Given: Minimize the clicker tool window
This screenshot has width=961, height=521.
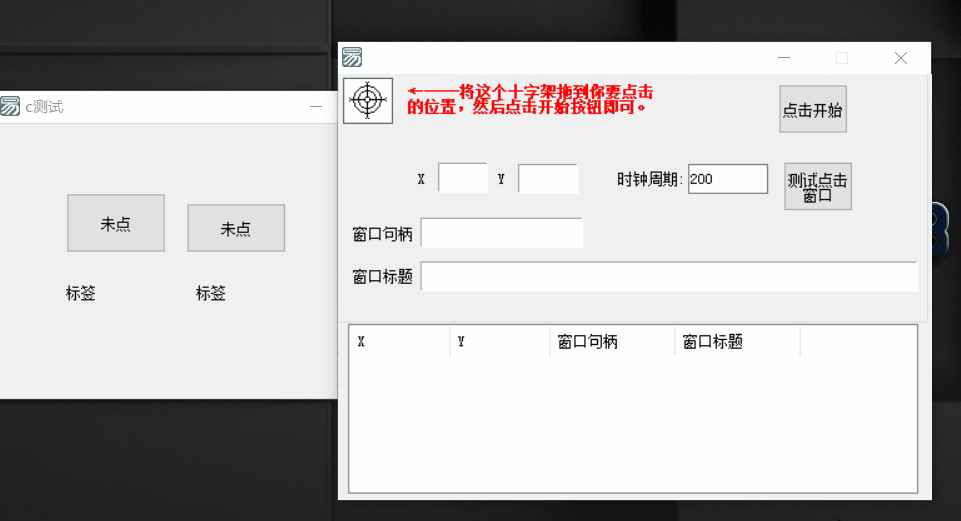Looking at the screenshot, I should tap(784, 58).
